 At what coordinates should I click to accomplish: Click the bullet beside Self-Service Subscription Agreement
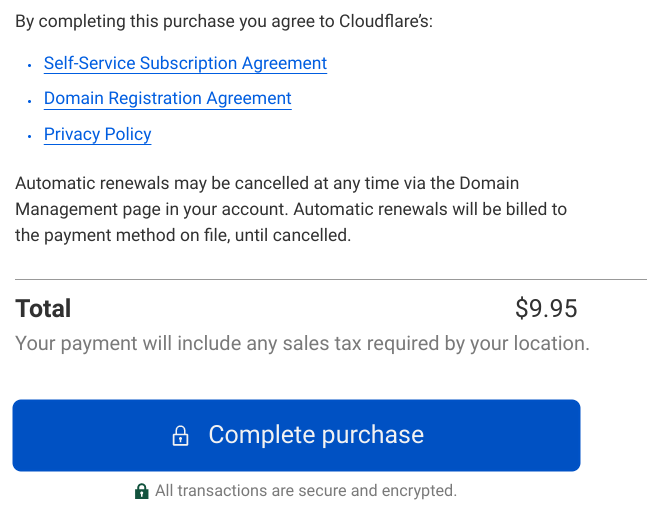click(x=30, y=64)
